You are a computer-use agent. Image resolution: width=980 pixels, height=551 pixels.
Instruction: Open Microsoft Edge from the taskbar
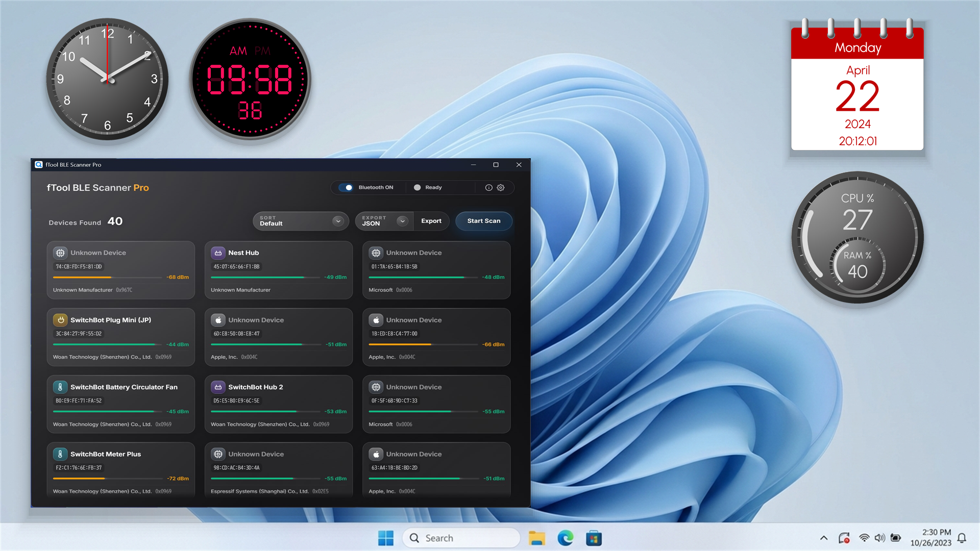coord(566,538)
